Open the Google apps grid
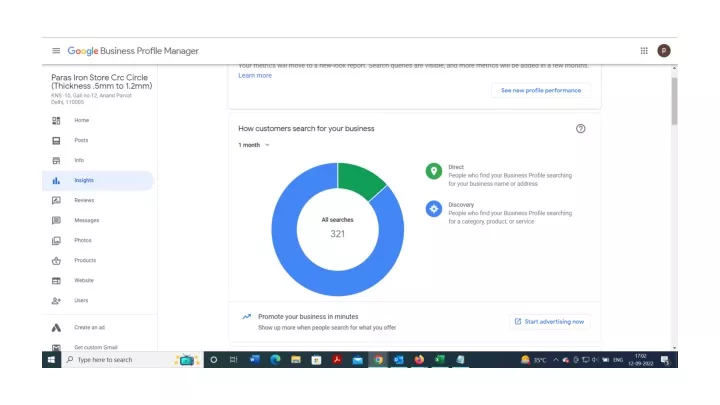 (x=644, y=51)
